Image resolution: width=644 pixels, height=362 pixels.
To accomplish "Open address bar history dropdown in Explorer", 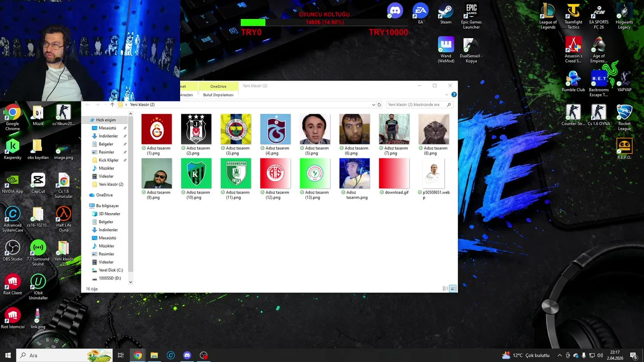I will 373,105.
